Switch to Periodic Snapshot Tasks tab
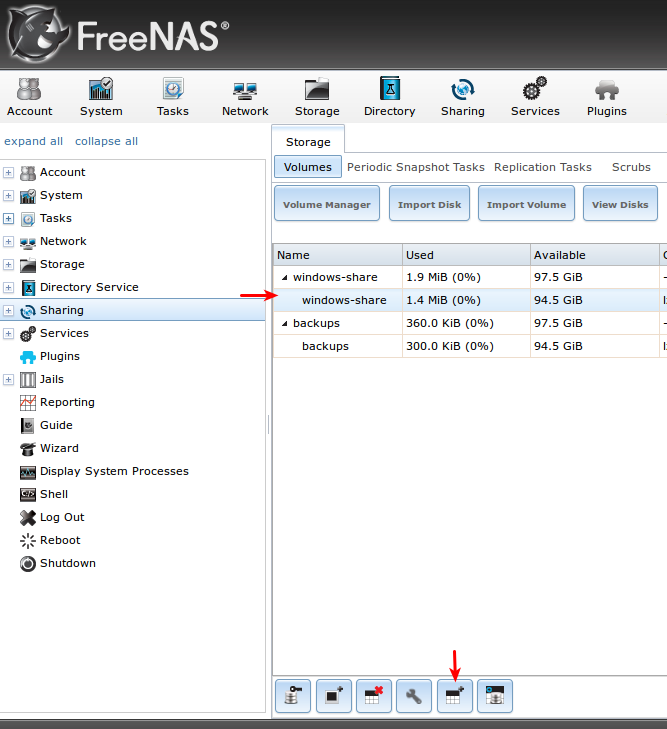This screenshot has height=729, width=667. [x=416, y=167]
